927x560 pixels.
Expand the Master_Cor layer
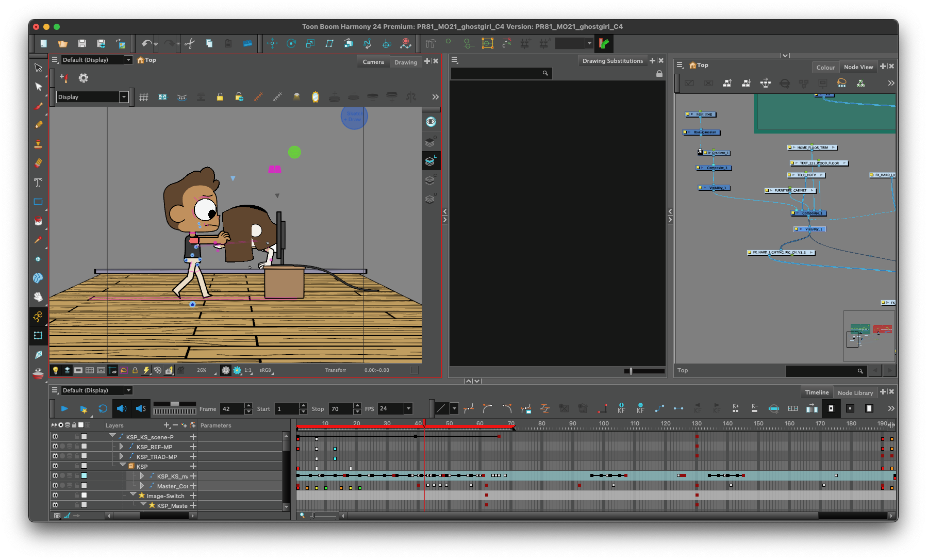point(142,486)
